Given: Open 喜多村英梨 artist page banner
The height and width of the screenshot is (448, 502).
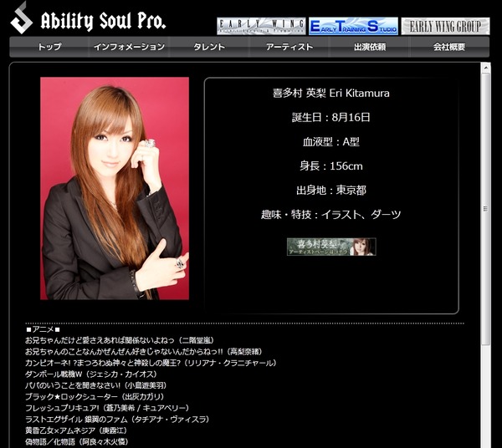Looking at the screenshot, I should click(331, 247).
